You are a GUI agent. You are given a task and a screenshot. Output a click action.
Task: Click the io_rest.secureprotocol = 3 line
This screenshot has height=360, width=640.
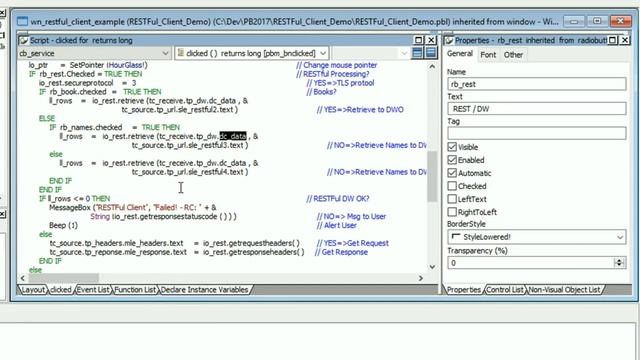coord(87,83)
